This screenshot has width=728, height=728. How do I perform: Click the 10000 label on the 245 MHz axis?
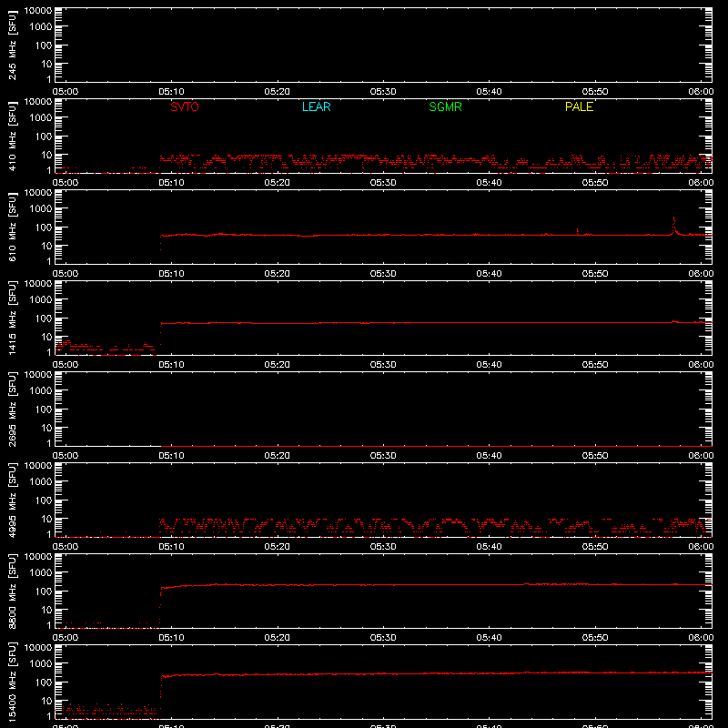tap(38, 11)
